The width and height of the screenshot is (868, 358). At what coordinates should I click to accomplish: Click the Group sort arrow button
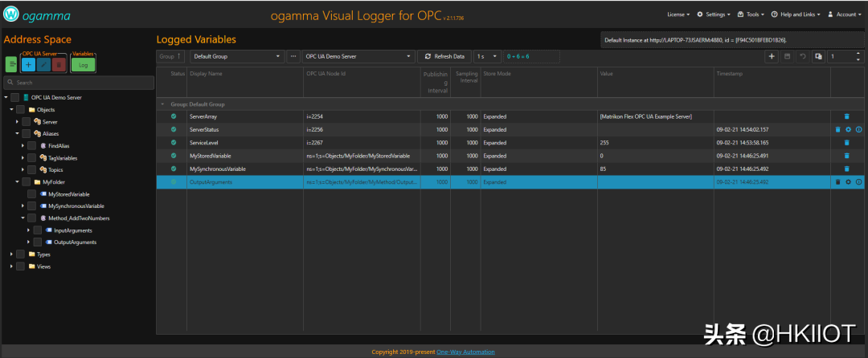coord(170,56)
